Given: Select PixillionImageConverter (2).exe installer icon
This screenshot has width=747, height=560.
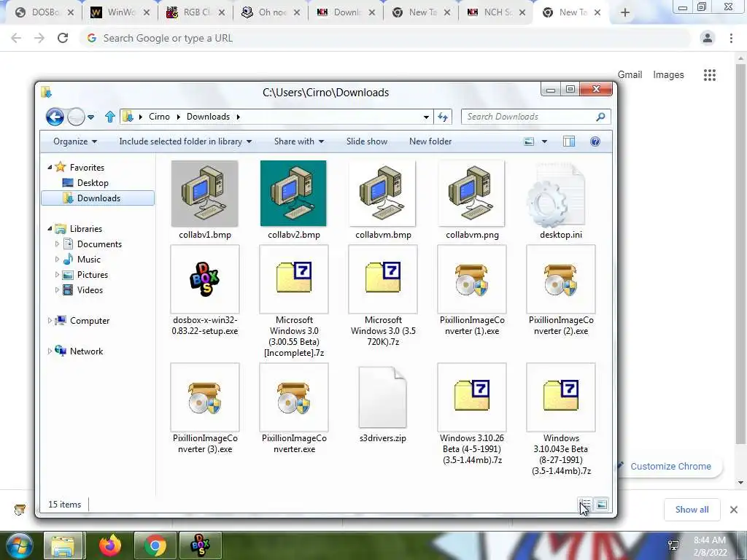Looking at the screenshot, I should 561,279.
